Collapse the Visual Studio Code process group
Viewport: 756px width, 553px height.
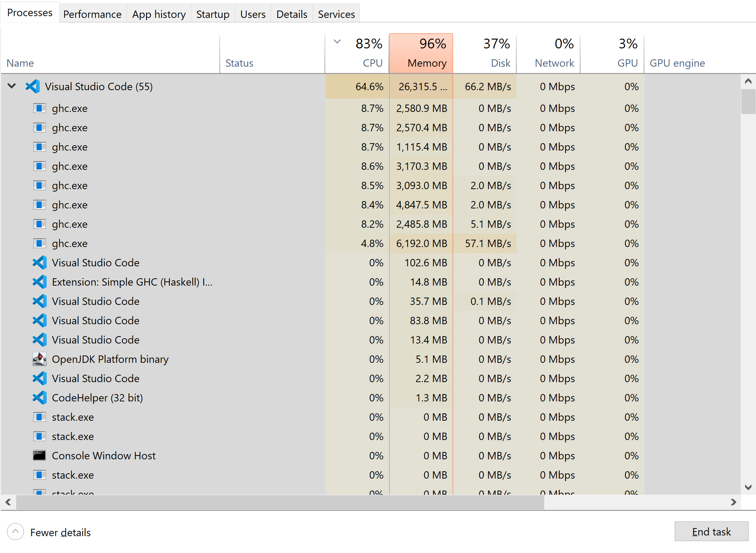click(12, 86)
